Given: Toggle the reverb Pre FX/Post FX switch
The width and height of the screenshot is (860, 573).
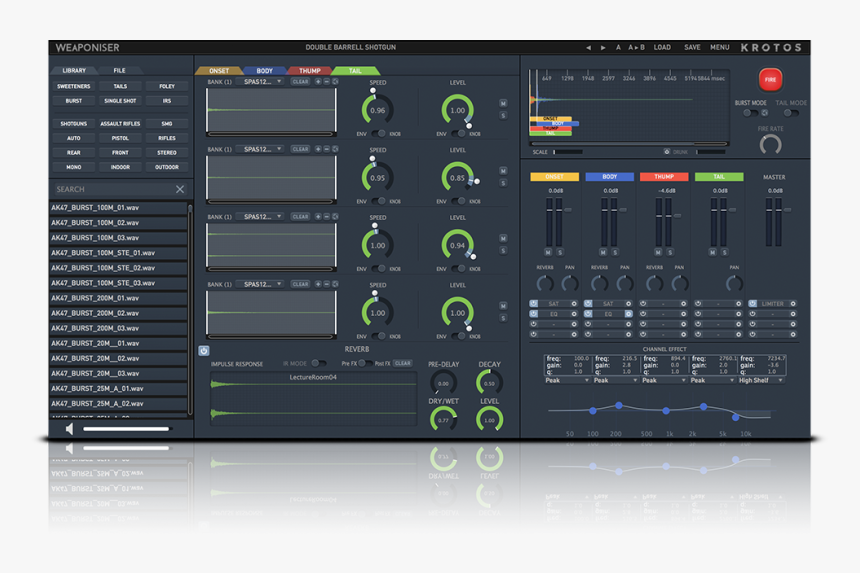Looking at the screenshot, I should click(366, 364).
